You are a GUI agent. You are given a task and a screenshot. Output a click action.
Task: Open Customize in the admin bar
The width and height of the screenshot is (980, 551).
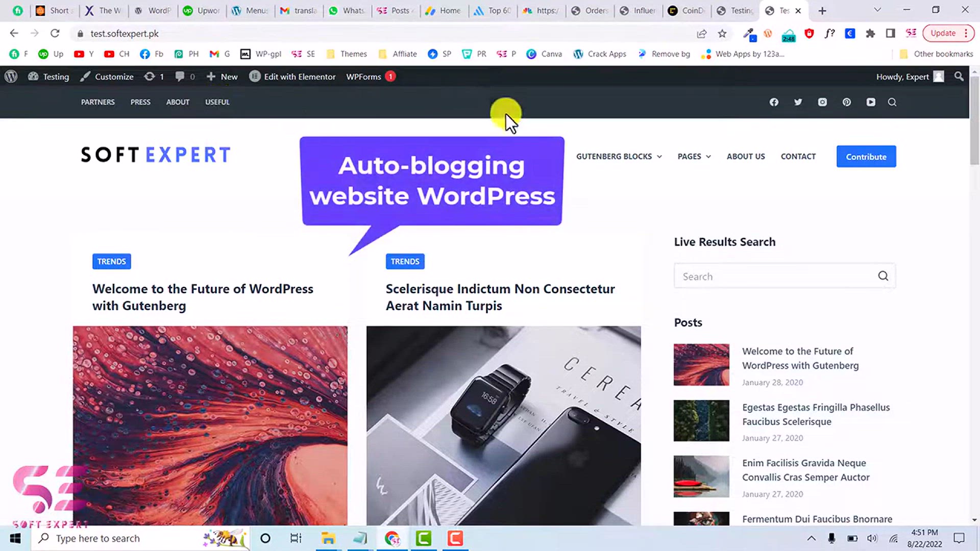(x=107, y=77)
